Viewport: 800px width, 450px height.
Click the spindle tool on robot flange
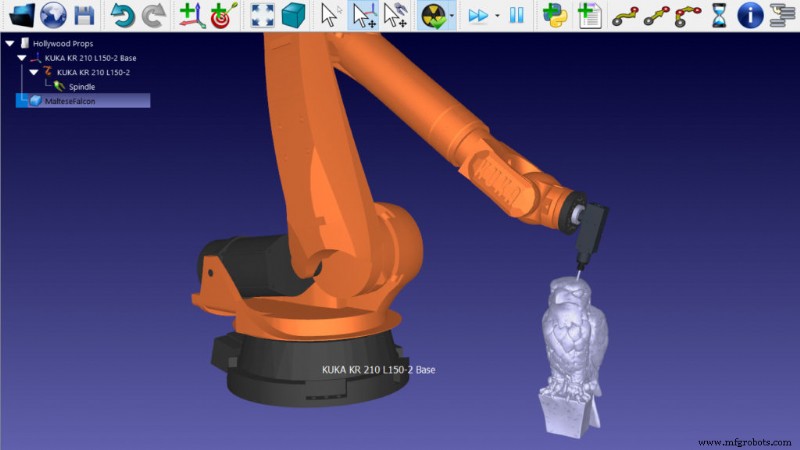tap(592, 232)
